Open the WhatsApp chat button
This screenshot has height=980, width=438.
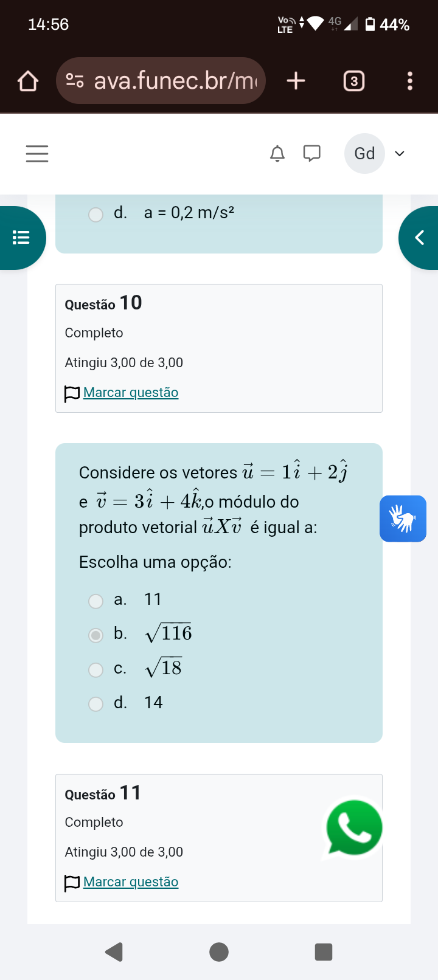coord(353,828)
